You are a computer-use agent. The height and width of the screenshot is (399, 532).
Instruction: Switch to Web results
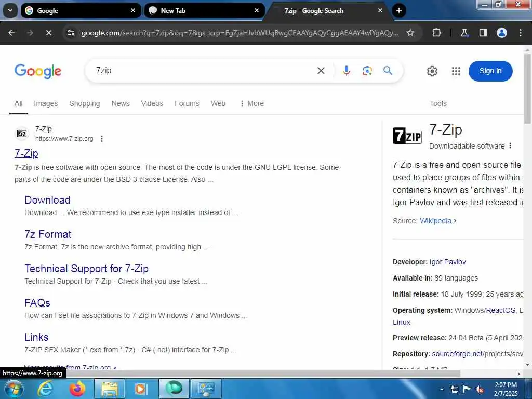coord(218,103)
